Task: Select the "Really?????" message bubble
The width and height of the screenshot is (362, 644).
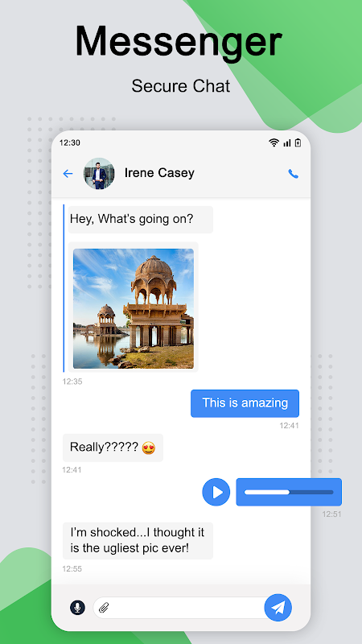Action: [113, 448]
